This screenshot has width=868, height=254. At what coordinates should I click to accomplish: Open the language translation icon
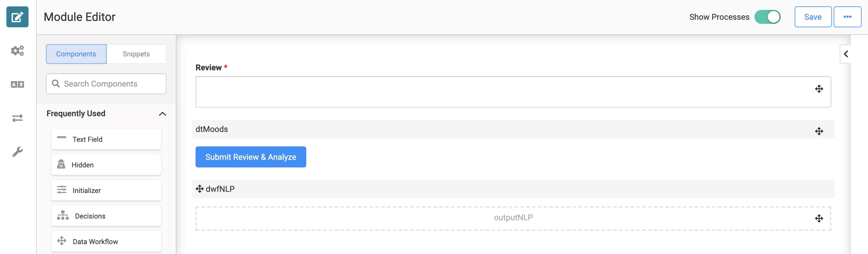pyautogui.click(x=17, y=85)
